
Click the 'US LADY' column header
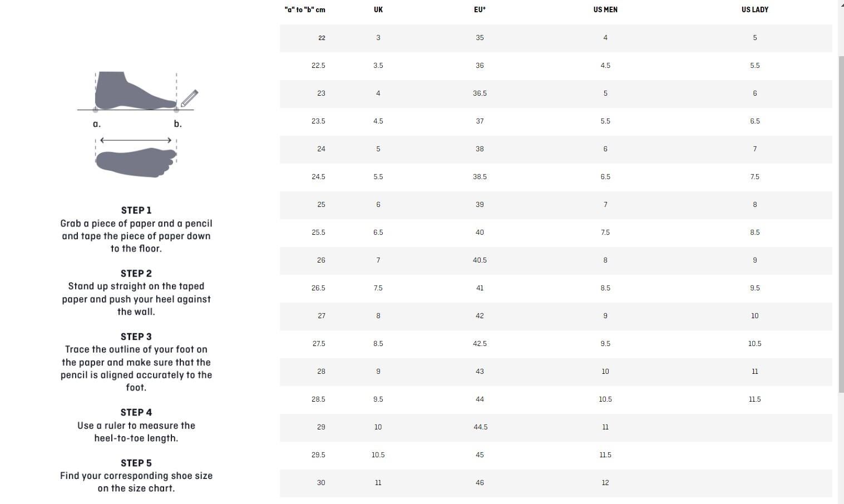754,10
